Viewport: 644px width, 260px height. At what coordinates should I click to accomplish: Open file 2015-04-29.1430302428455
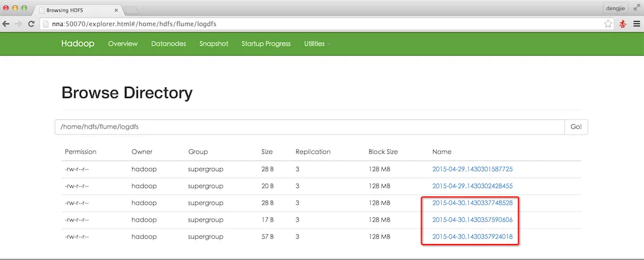(x=472, y=186)
